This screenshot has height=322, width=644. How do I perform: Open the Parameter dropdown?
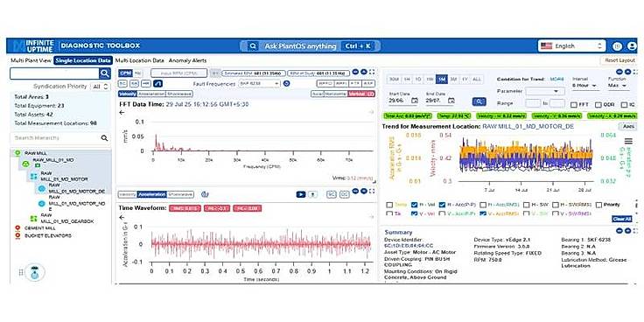[545, 91]
